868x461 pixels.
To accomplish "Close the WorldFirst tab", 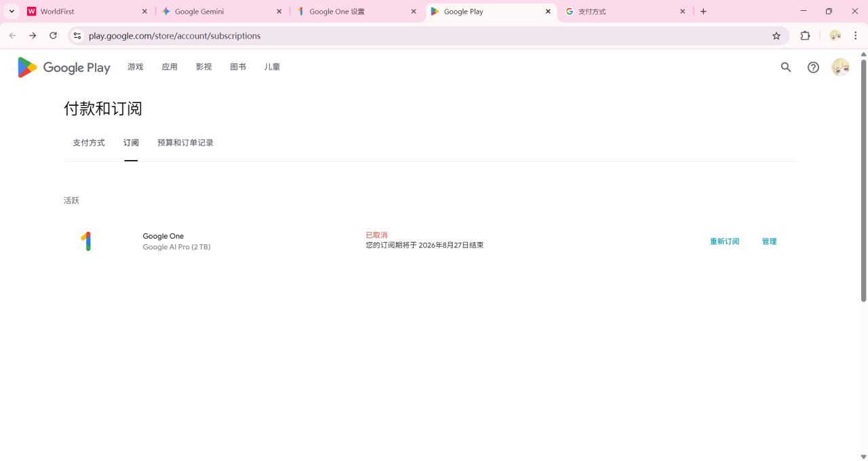I will point(144,12).
